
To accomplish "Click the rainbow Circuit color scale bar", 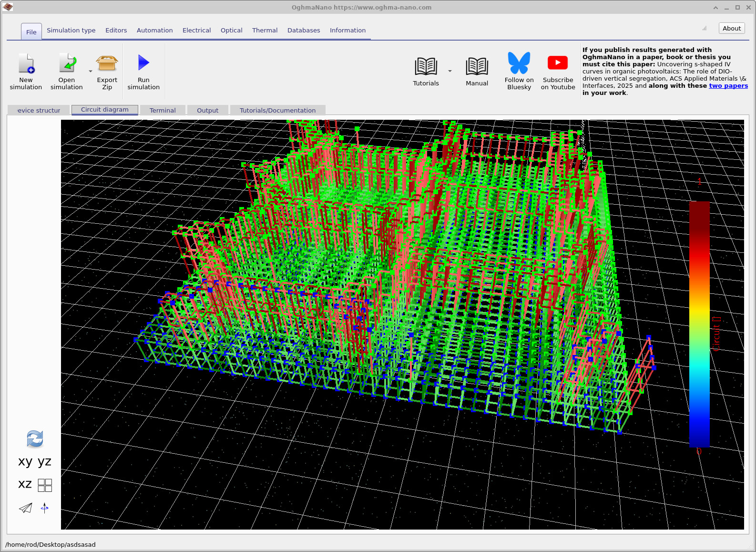I will [699, 324].
